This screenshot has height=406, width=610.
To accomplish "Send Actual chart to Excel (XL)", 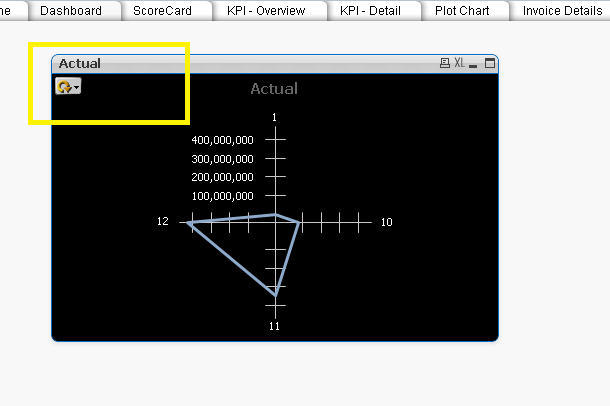I will point(459,63).
